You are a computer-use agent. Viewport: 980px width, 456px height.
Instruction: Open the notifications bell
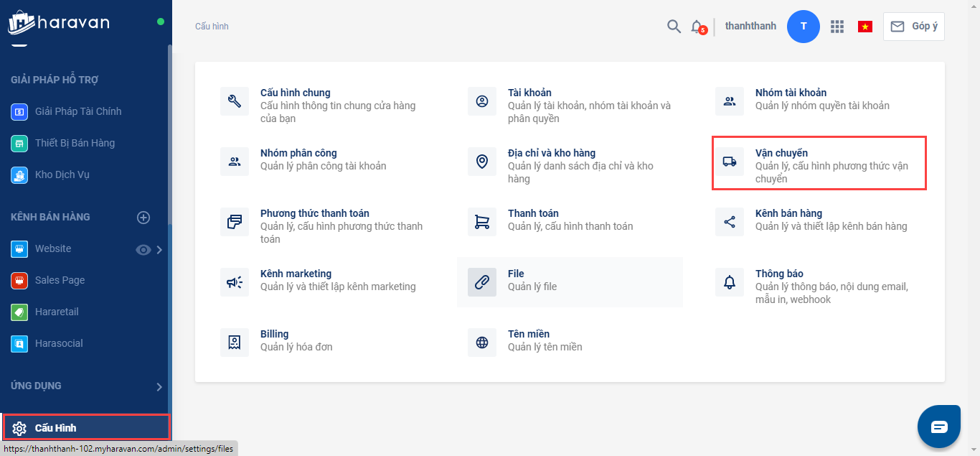(697, 27)
